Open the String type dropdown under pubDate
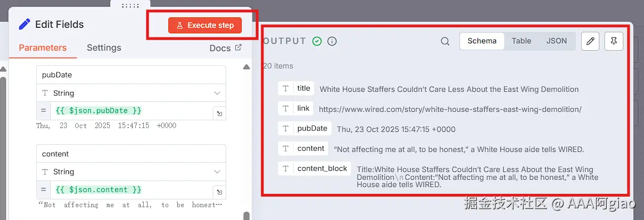The width and height of the screenshot is (644, 220). click(x=131, y=93)
